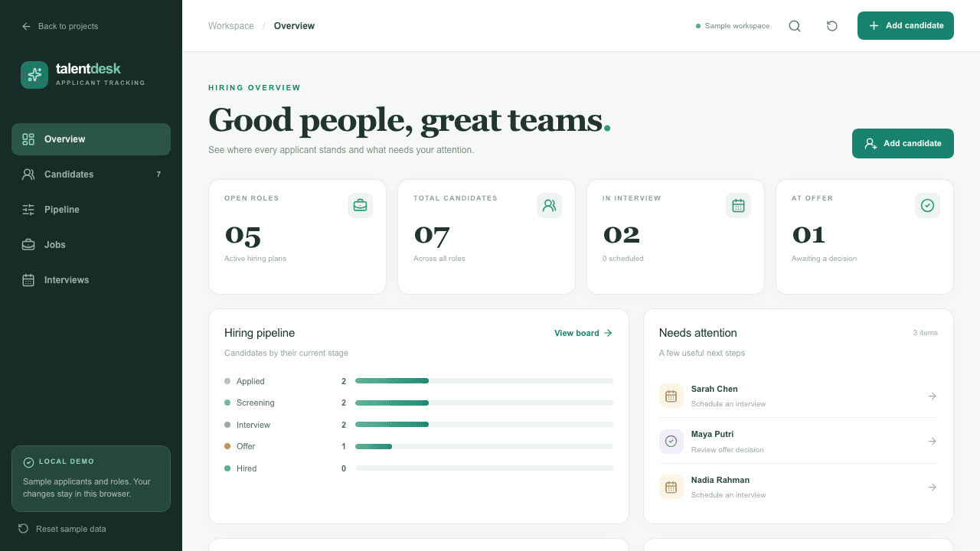Click the calendar icon on In Interview card

tap(738, 205)
